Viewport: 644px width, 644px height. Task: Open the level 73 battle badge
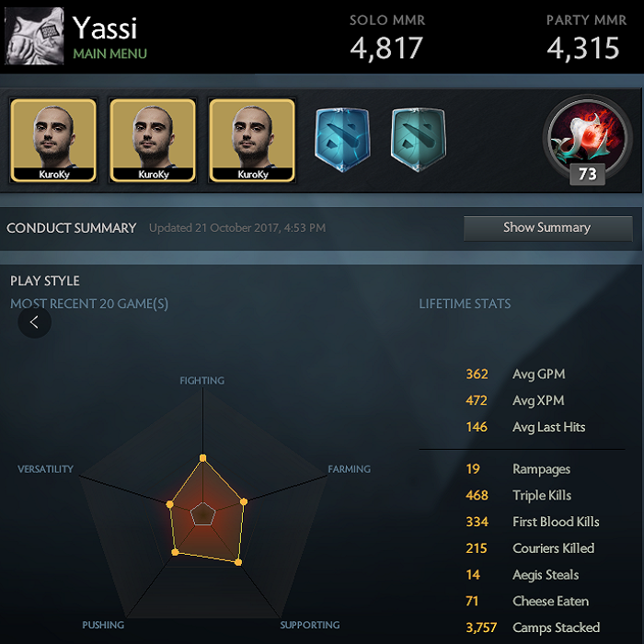(587, 140)
